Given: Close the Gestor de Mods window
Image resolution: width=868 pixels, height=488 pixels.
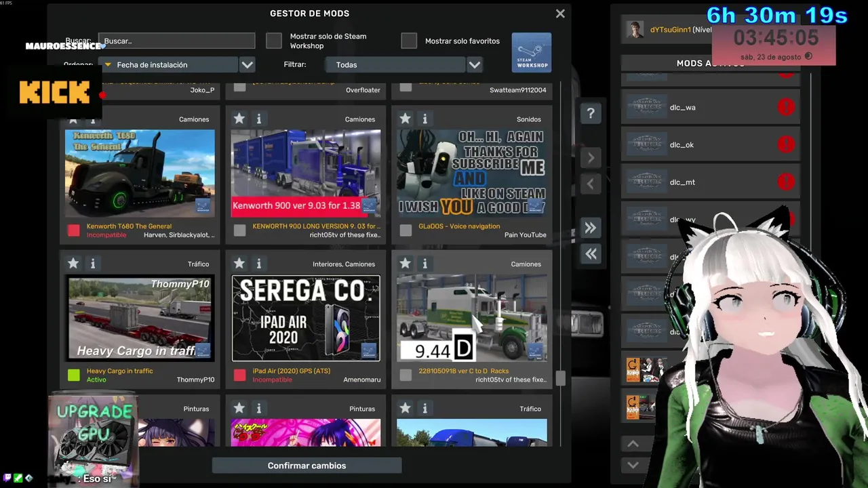Looking at the screenshot, I should (x=560, y=14).
